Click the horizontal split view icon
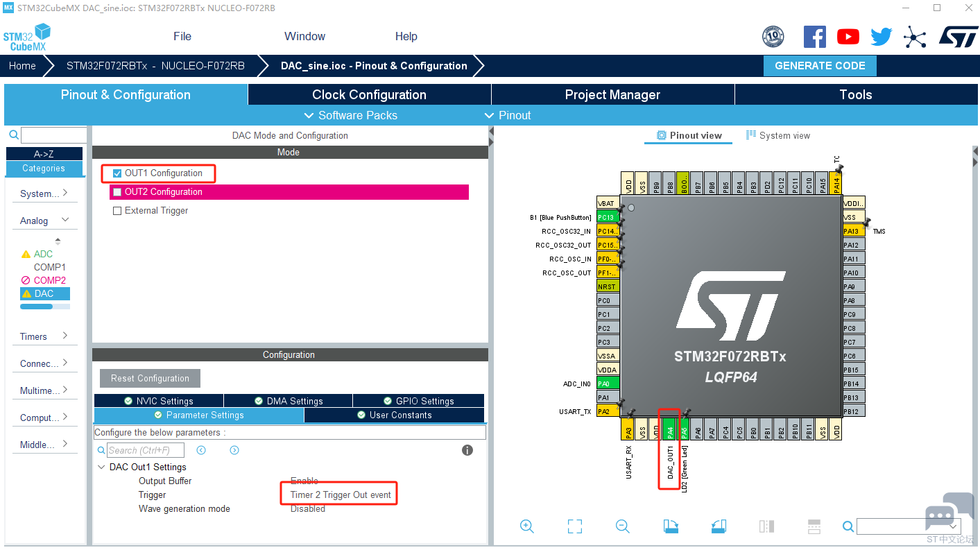This screenshot has height=550, width=980. 814,526
